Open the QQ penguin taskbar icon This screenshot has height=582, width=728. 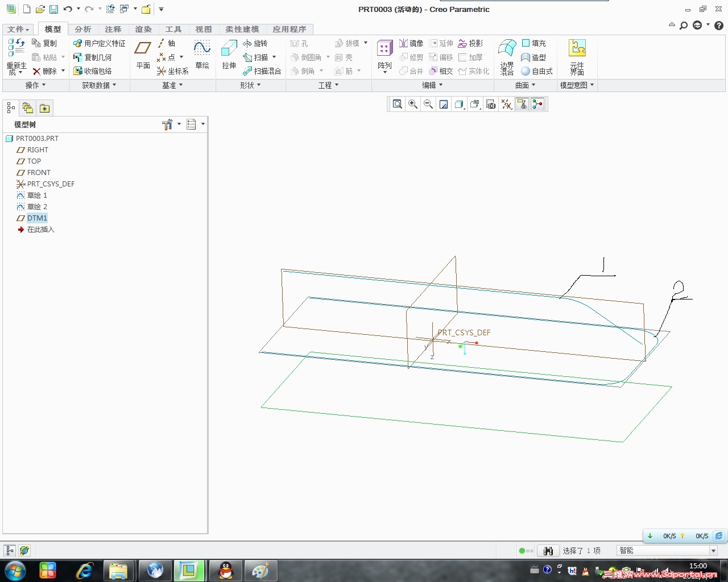coord(226,571)
